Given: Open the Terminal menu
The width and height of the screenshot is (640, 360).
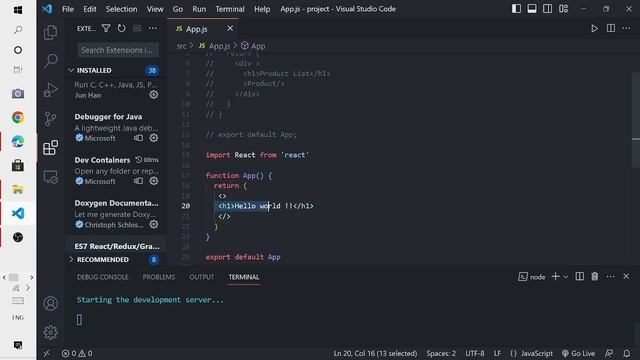Looking at the screenshot, I should pyautogui.click(x=230, y=9).
